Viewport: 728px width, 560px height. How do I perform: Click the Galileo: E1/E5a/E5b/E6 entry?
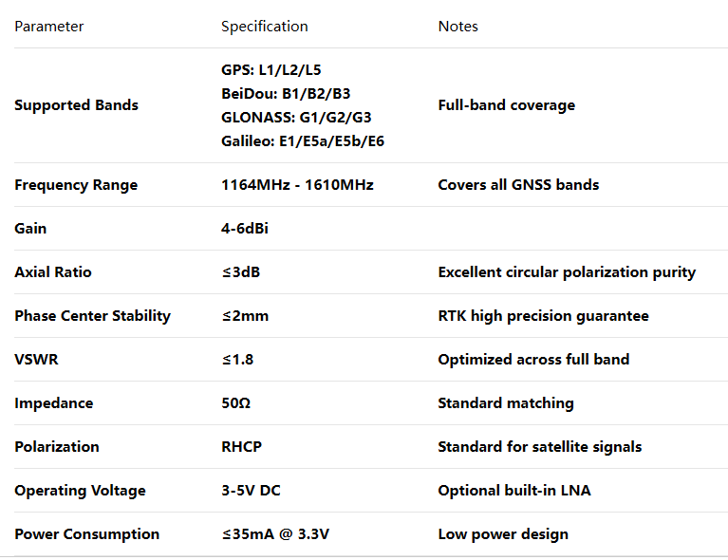(302, 141)
